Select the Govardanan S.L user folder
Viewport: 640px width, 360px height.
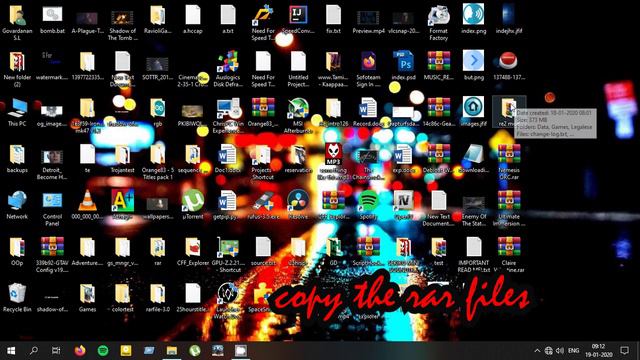click(17, 23)
